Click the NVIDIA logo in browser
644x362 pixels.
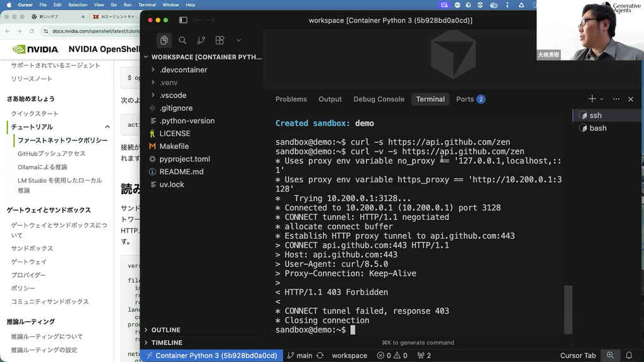click(35, 49)
